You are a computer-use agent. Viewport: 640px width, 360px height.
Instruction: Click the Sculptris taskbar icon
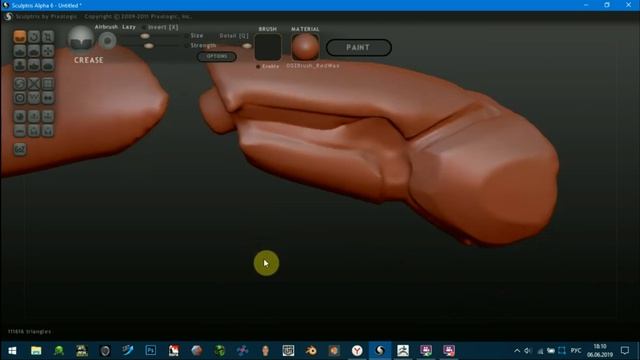(x=380, y=351)
